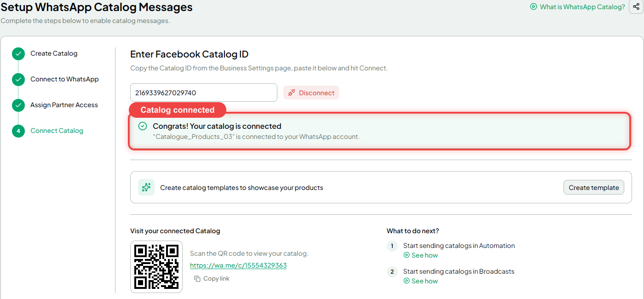
Task: Copy the catalog link
Action: pos(212,278)
